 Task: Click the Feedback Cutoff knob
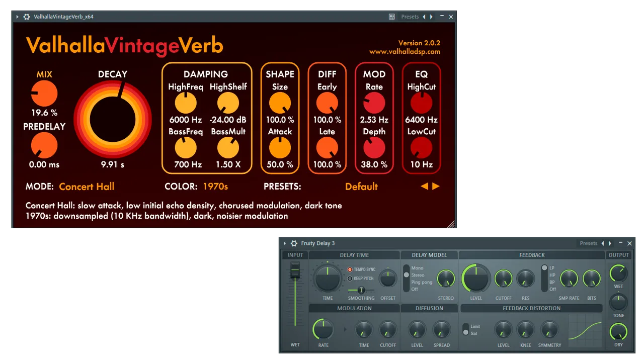(503, 279)
